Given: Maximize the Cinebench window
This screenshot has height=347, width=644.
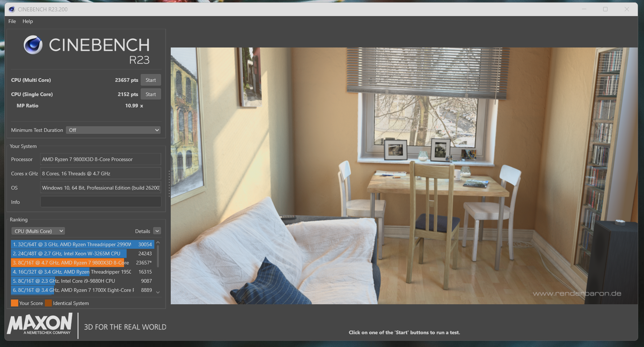Looking at the screenshot, I should point(605,9).
